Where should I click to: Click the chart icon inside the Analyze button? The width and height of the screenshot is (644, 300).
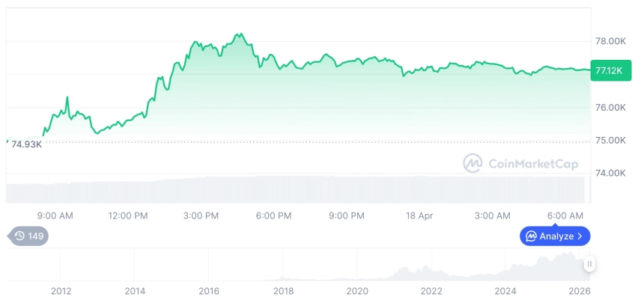tap(531, 236)
